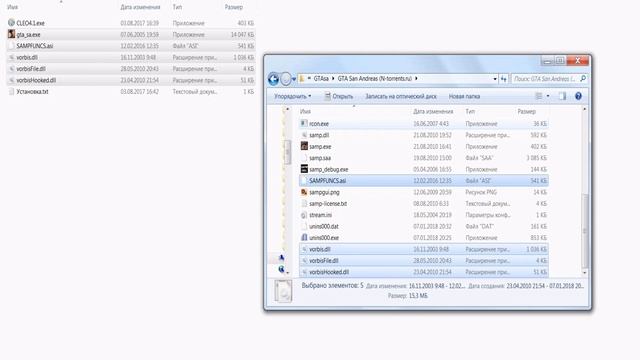Viewport: 640px width, 360px height.
Task: Click the file preview thumbnail in details pane
Action: (283, 291)
